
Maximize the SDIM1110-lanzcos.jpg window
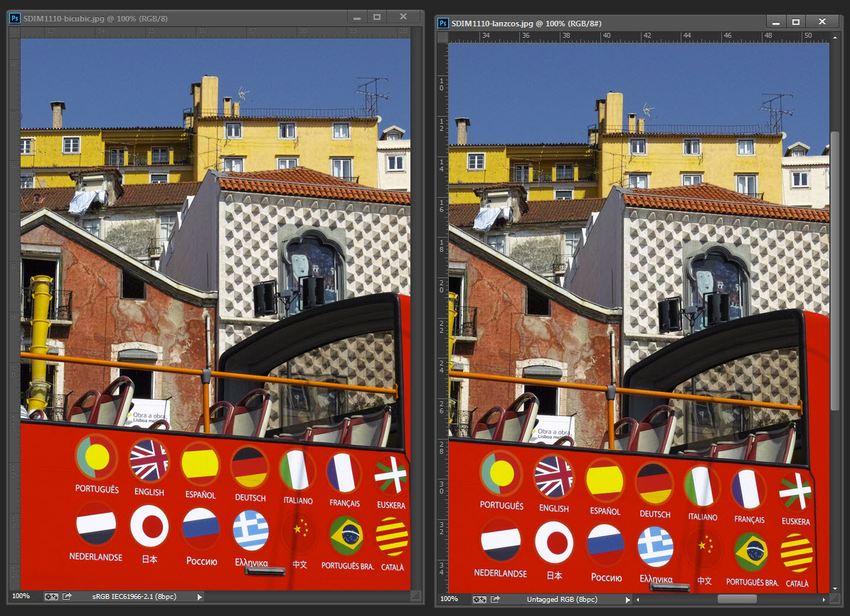pos(796,22)
